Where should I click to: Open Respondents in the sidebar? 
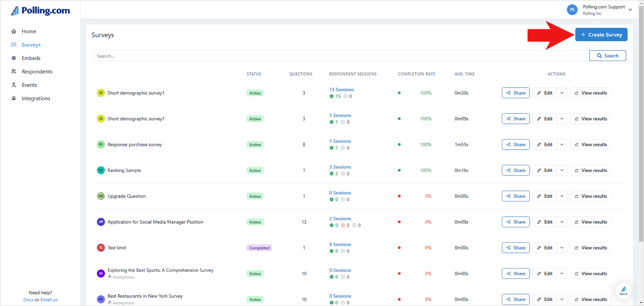(37, 71)
